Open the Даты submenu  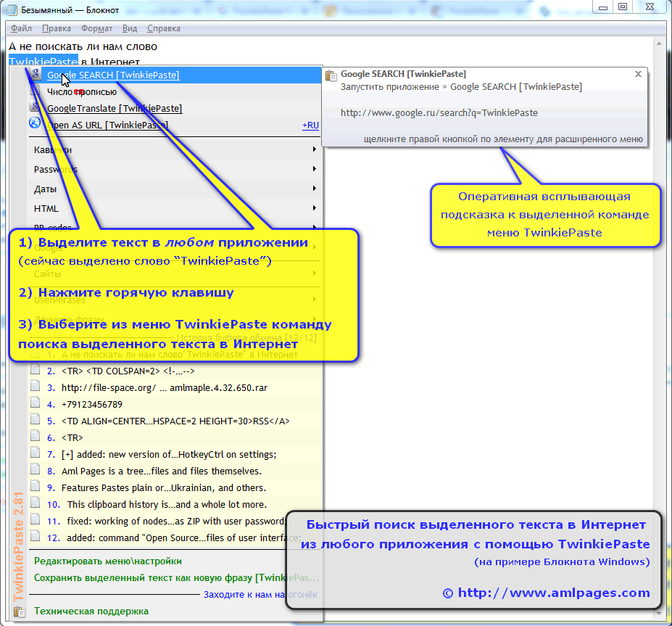click(175, 189)
